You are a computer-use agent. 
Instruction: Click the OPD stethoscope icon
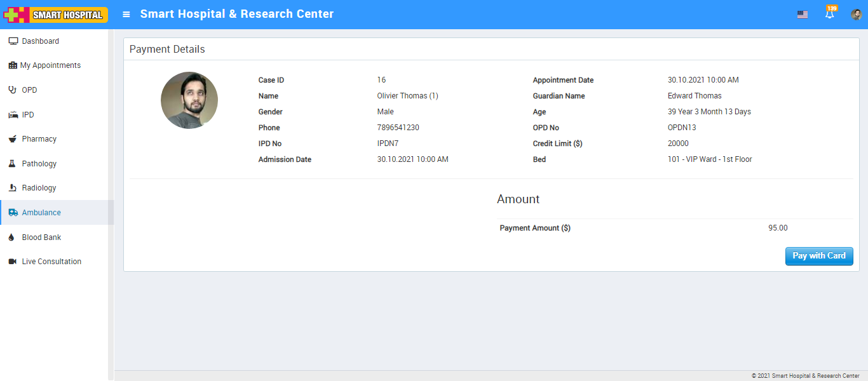click(13, 90)
